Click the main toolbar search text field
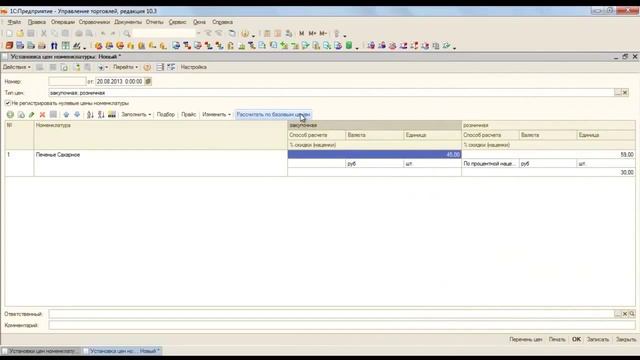 [x=164, y=33]
